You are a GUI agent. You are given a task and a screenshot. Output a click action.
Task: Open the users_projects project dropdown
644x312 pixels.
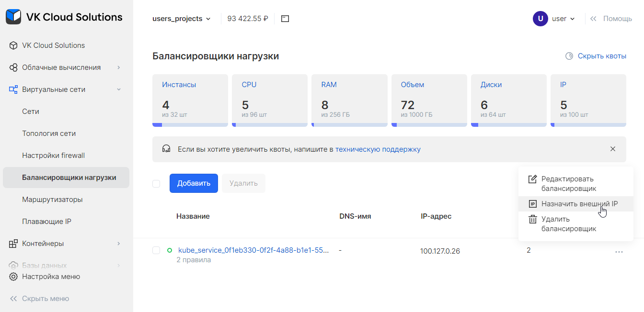(182, 19)
